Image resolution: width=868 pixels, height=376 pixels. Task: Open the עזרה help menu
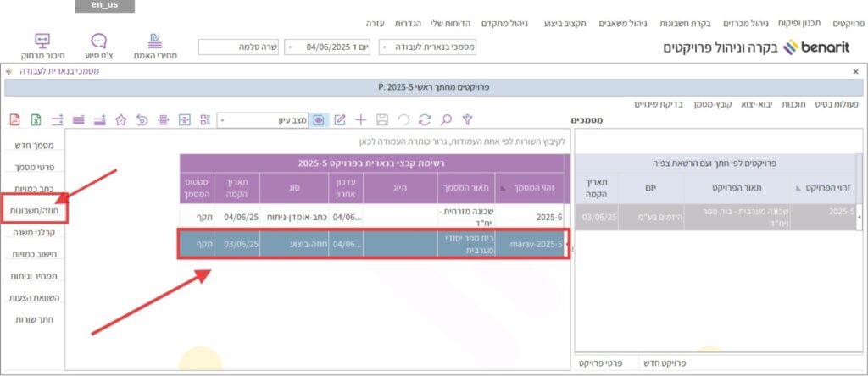376,21
